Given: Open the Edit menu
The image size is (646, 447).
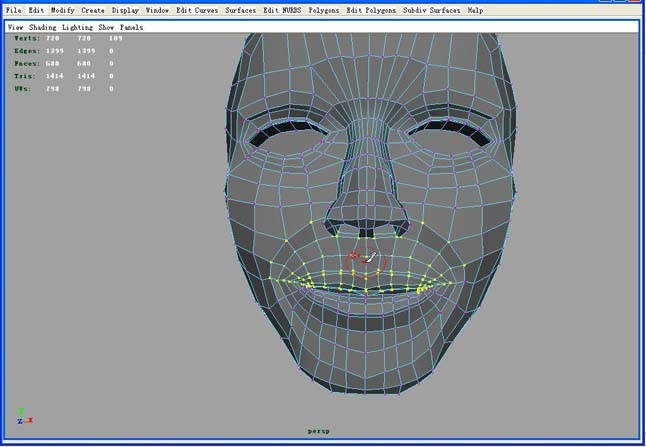Looking at the screenshot, I should pos(36,10).
